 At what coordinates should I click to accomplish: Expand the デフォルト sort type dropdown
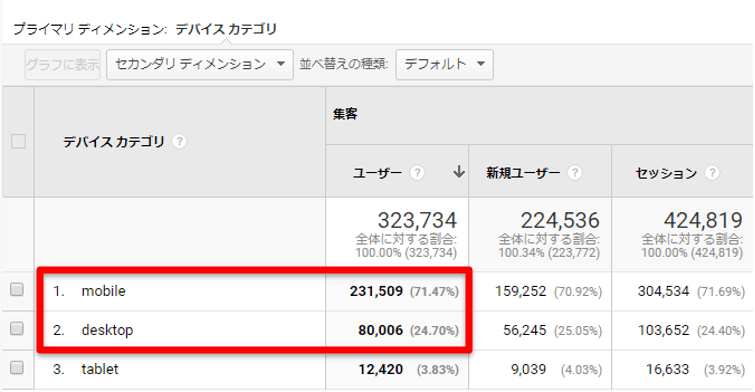click(444, 65)
